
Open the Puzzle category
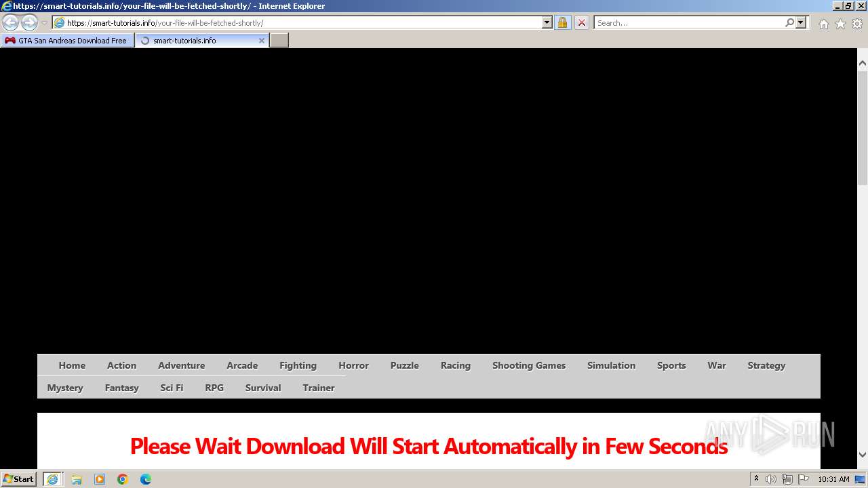[x=405, y=365]
